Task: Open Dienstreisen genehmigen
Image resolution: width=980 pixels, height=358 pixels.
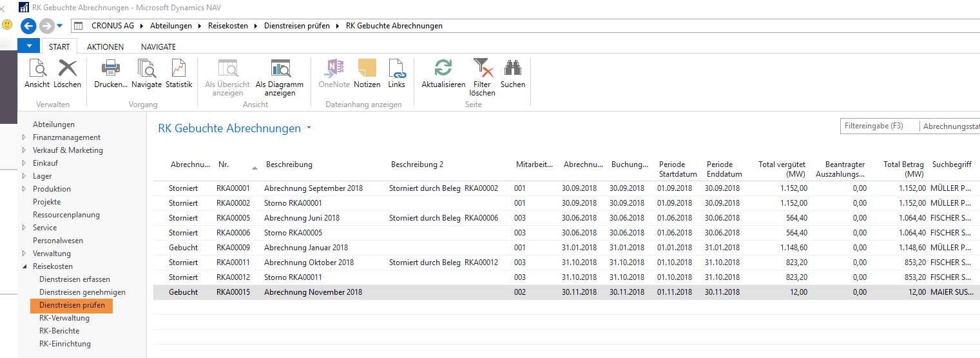Action: click(82, 292)
